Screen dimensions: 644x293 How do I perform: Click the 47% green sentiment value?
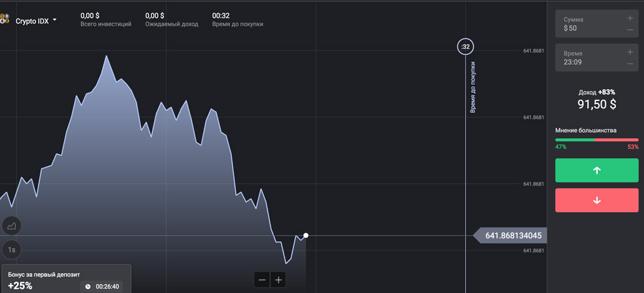pos(560,146)
